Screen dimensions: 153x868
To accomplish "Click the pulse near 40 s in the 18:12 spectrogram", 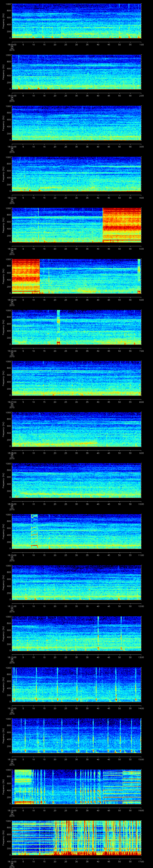I will click(x=98, y=633).
